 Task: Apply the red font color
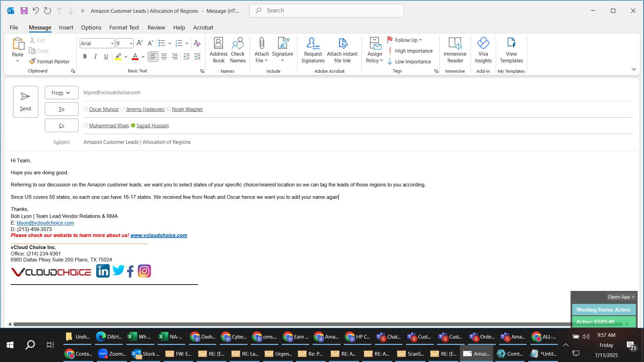click(x=135, y=57)
